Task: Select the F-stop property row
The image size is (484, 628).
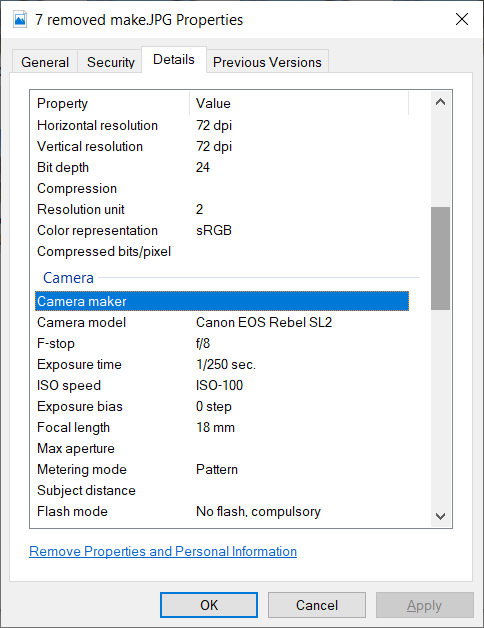Action: (222, 343)
